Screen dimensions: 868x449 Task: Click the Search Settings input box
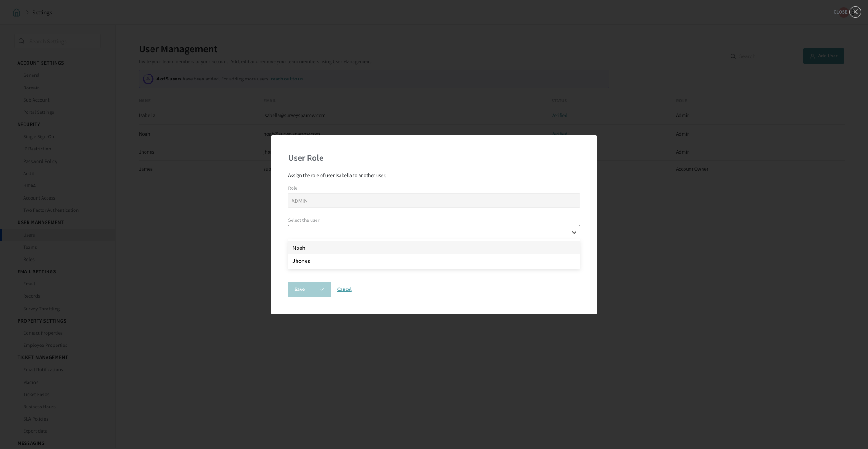62,41
